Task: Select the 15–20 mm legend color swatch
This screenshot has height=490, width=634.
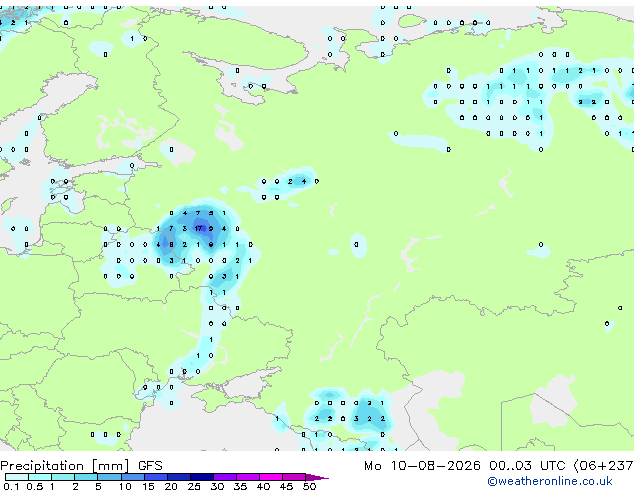Action: (155, 477)
